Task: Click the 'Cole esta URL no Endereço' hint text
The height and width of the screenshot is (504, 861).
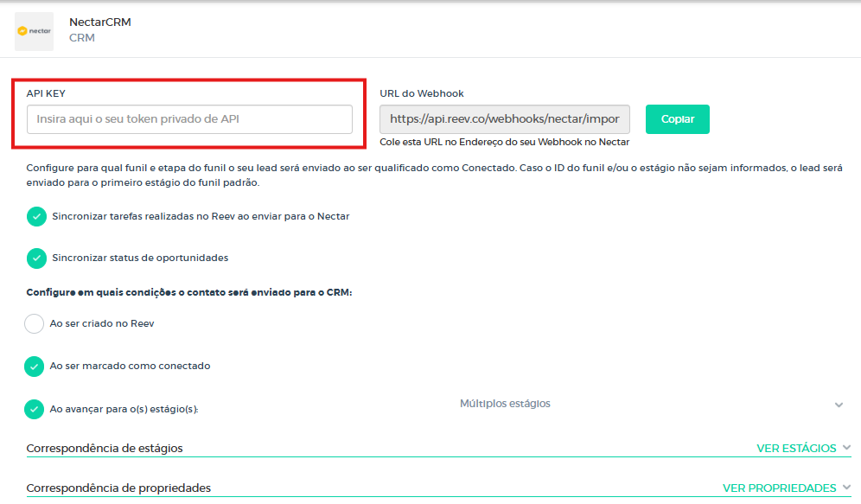Action: tap(504, 142)
